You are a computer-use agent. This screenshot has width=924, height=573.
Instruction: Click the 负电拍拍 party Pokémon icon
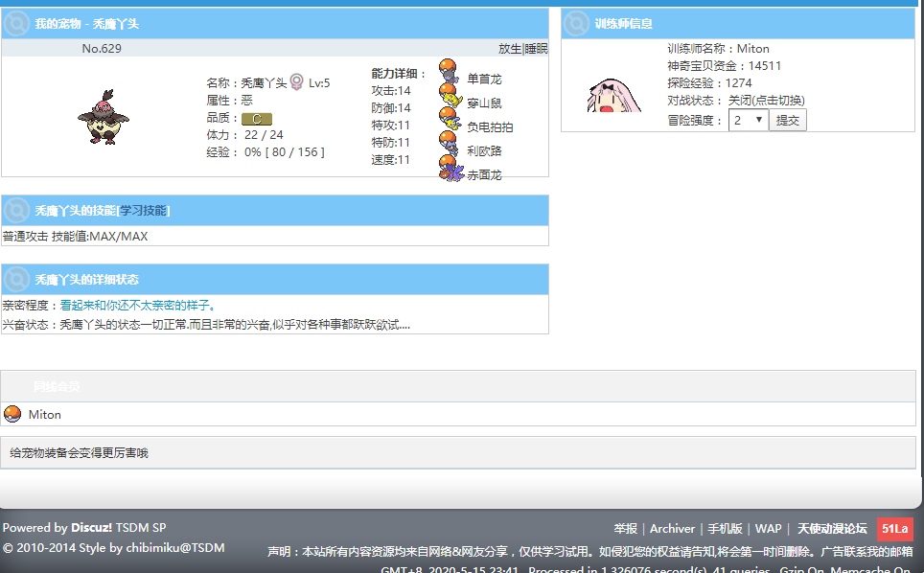pos(450,120)
